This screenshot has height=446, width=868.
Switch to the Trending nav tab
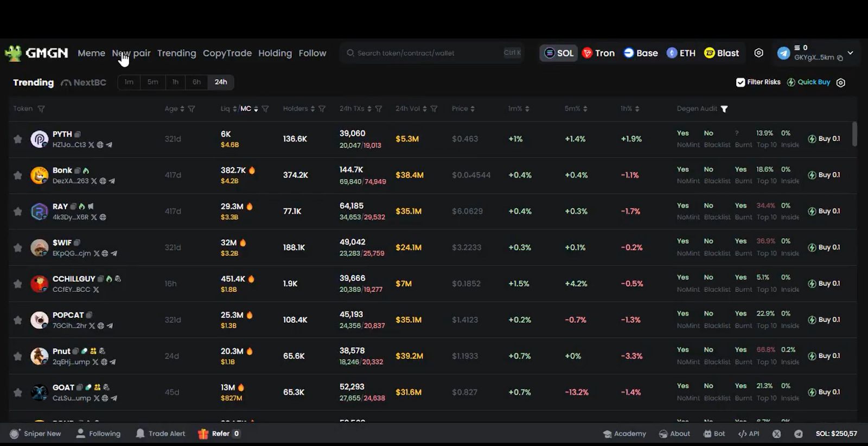pyautogui.click(x=176, y=53)
